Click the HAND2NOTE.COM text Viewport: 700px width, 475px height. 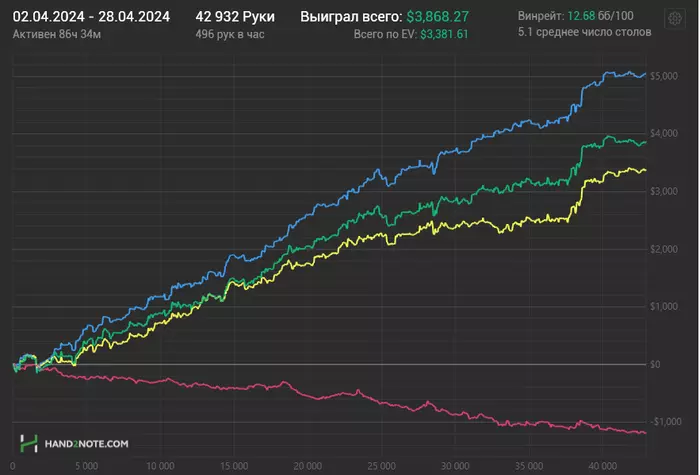(87, 444)
